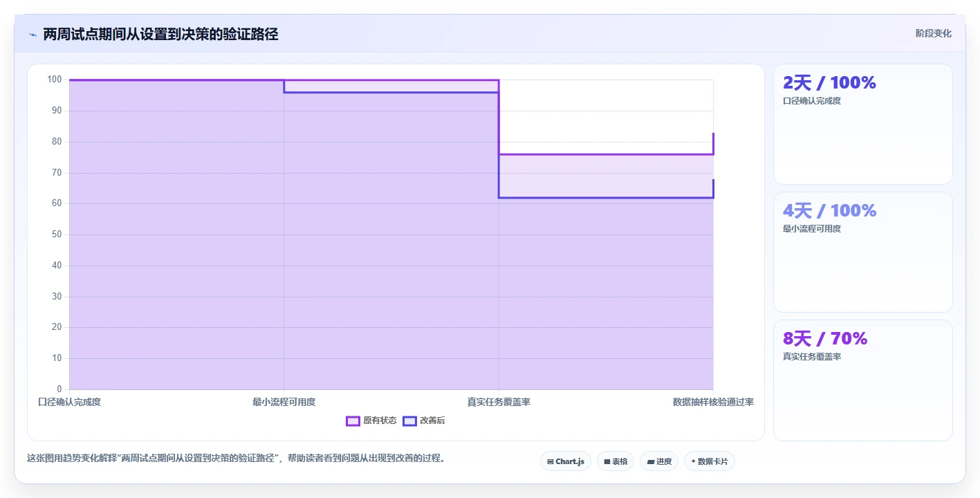Click the 数据抽样核验通过率 x-axis label

coord(713,402)
